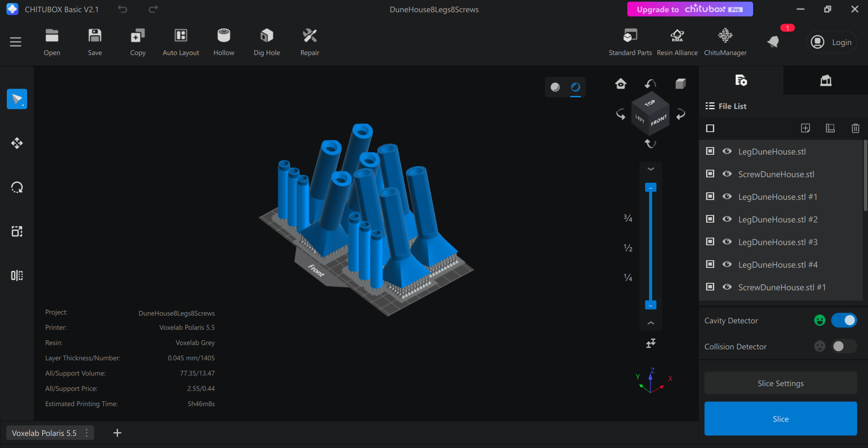
Task: Step layer slider down with chevron
Action: (651, 169)
